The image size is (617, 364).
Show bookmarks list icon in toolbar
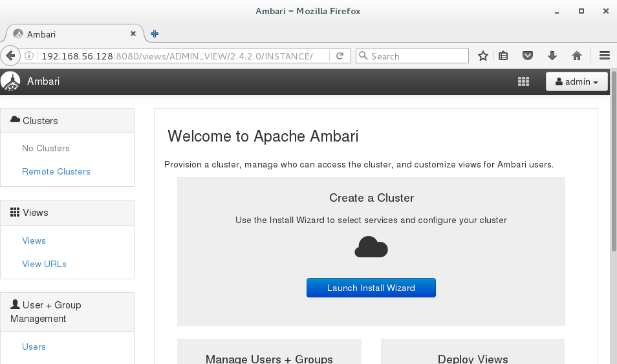coord(504,56)
